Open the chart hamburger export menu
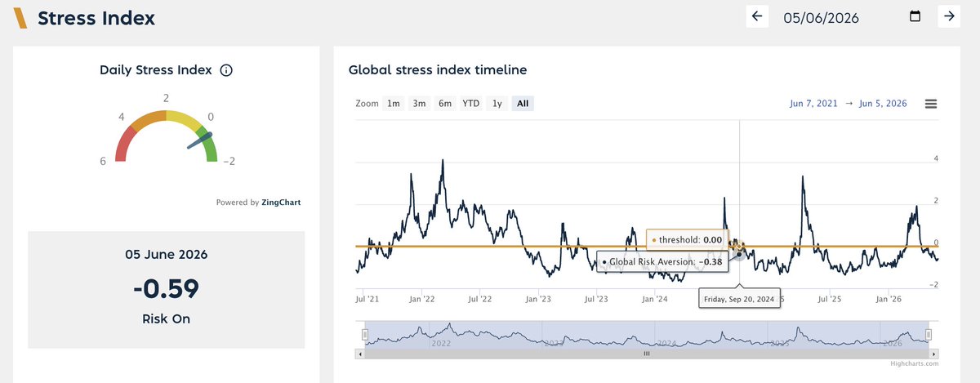980x383 pixels. (930, 104)
